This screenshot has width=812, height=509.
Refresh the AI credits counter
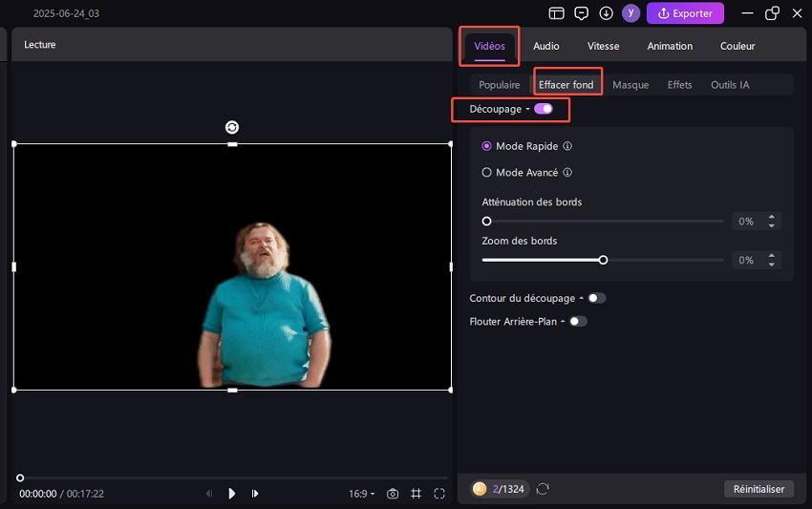pyautogui.click(x=543, y=489)
